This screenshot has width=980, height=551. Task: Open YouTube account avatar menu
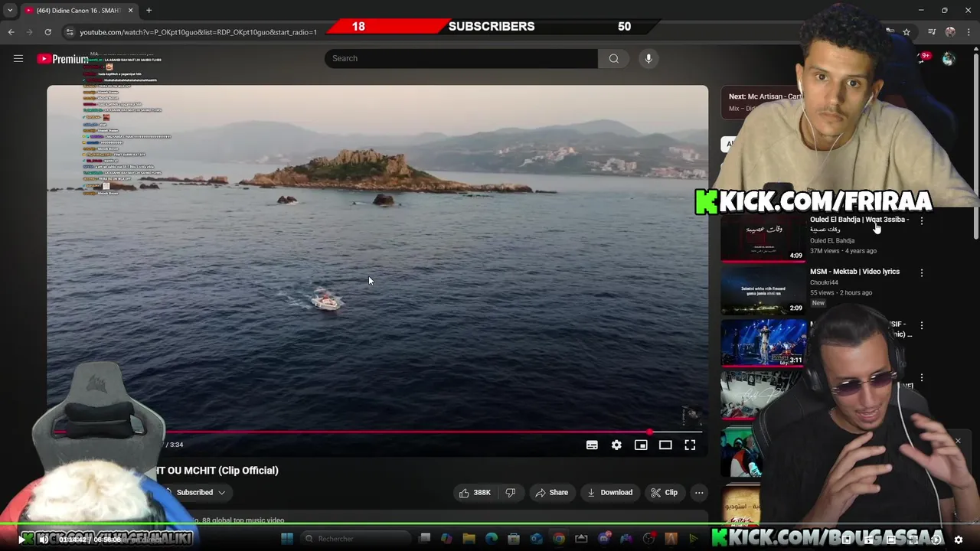pos(949,59)
